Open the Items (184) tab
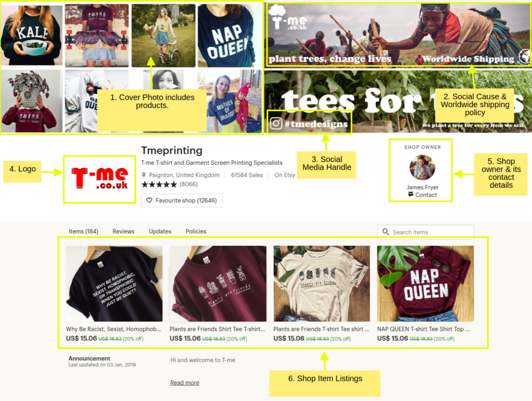Image resolution: width=532 pixels, height=401 pixels. (84, 231)
